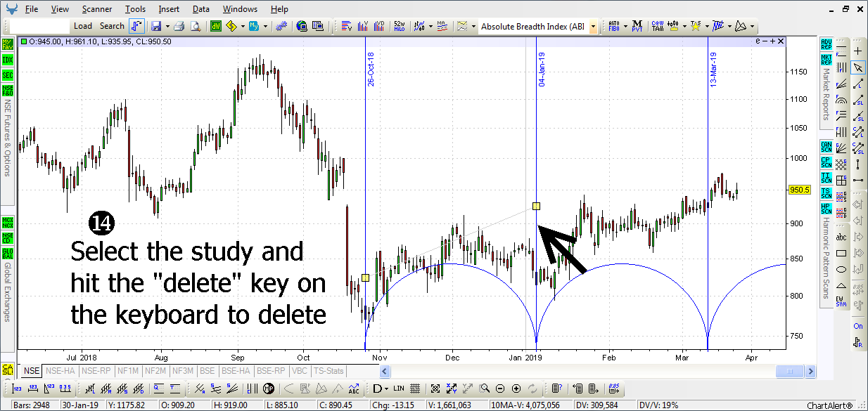Open the Tools menu
868x411 pixels.
[136, 9]
